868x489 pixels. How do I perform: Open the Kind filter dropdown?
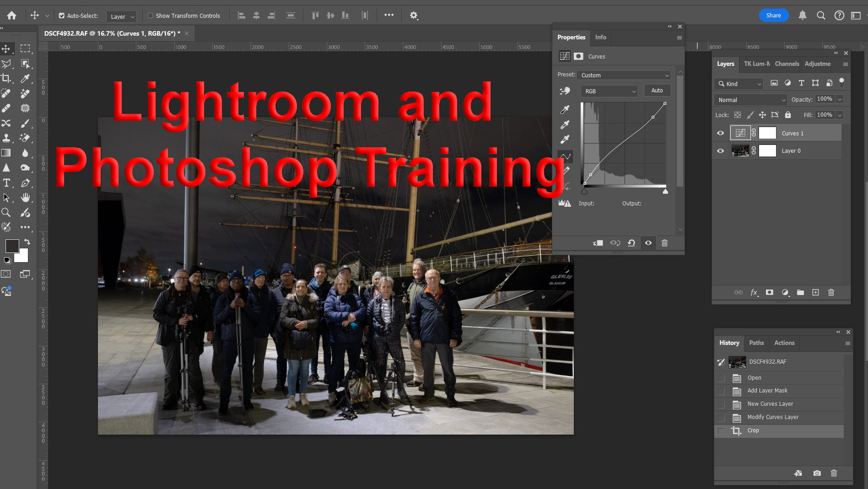[x=739, y=84]
